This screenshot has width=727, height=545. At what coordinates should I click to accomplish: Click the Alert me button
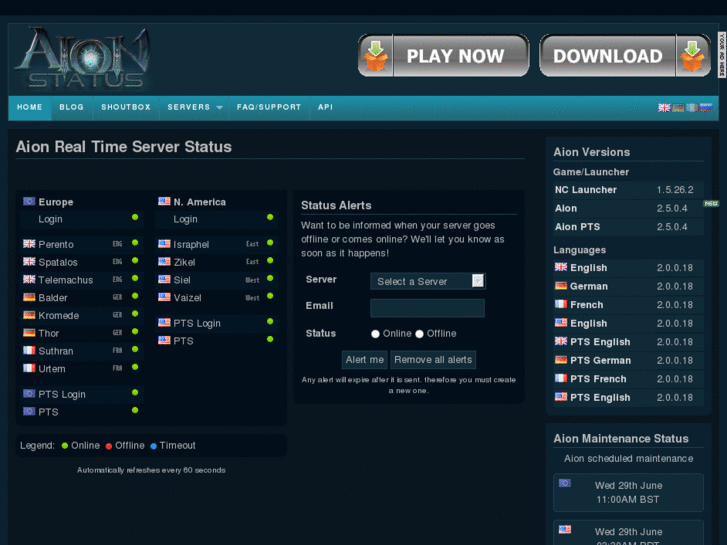364,360
